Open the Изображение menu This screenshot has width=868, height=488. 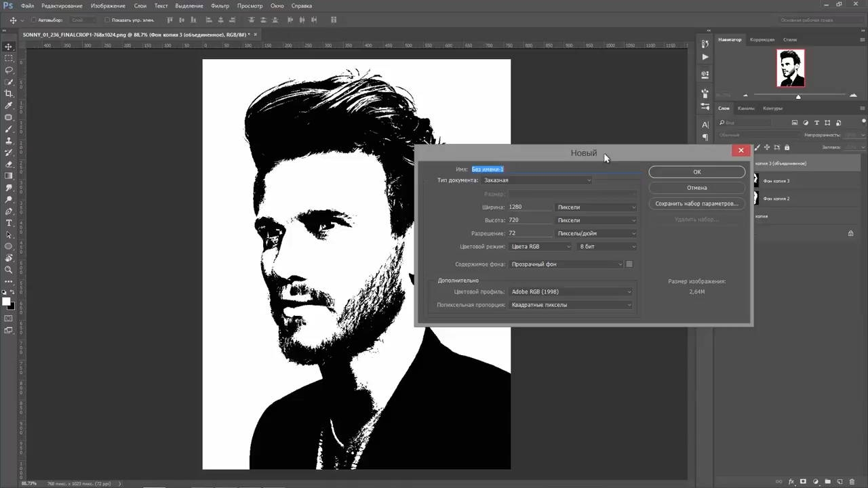(x=108, y=6)
